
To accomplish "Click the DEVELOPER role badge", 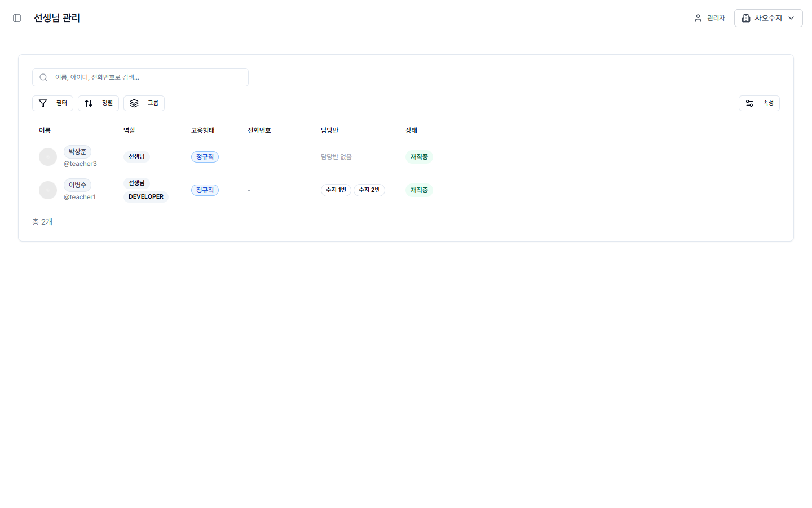I will [146, 197].
